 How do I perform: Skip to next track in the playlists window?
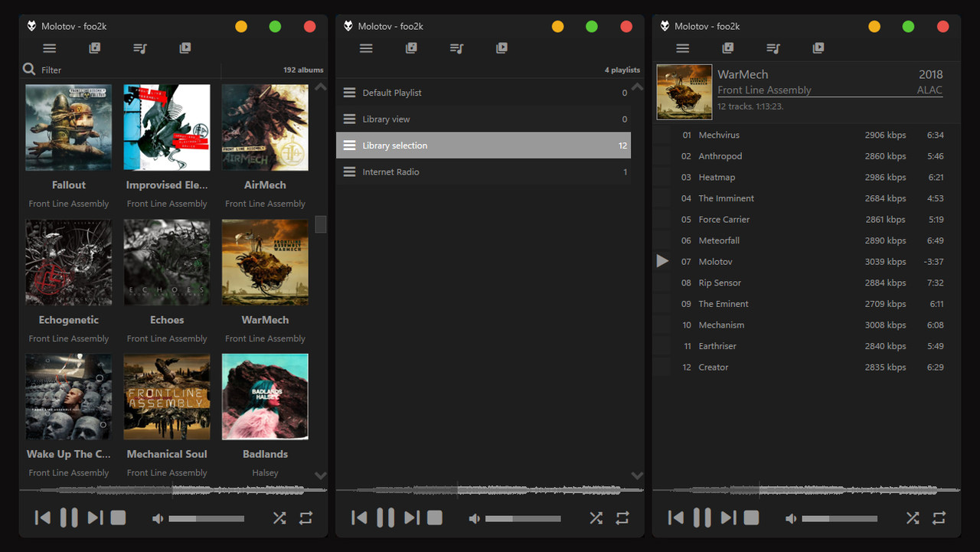(x=412, y=518)
